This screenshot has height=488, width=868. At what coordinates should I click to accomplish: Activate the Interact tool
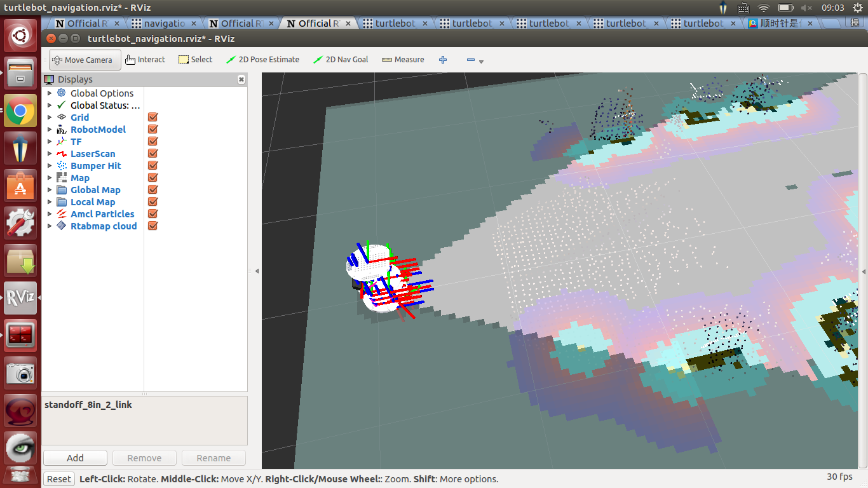[145, 60]
